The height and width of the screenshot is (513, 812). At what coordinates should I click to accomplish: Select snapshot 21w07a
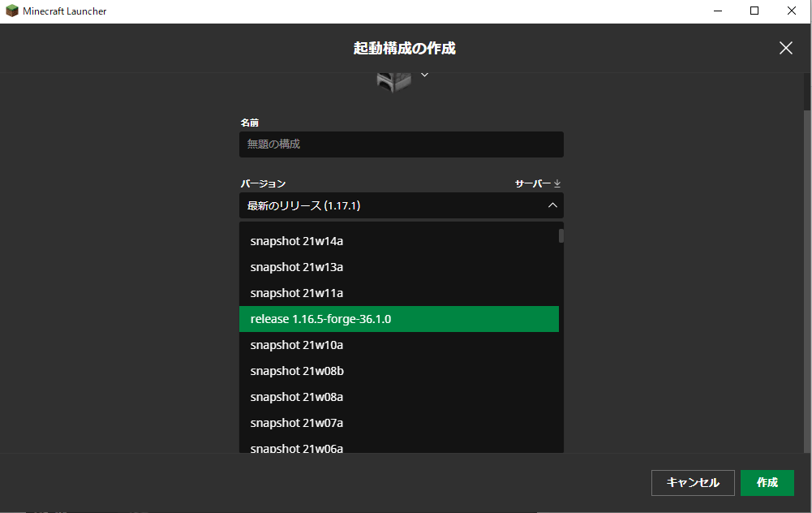point(399,422)
